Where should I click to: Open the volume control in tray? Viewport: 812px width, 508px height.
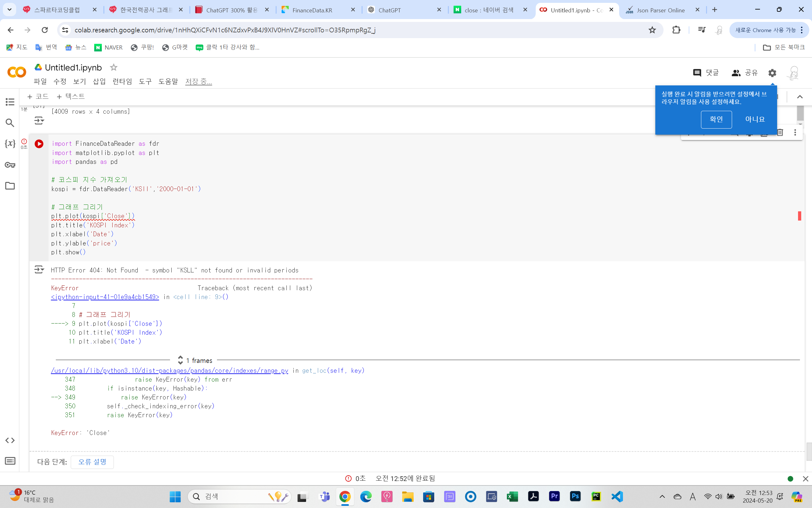[718, 496]
